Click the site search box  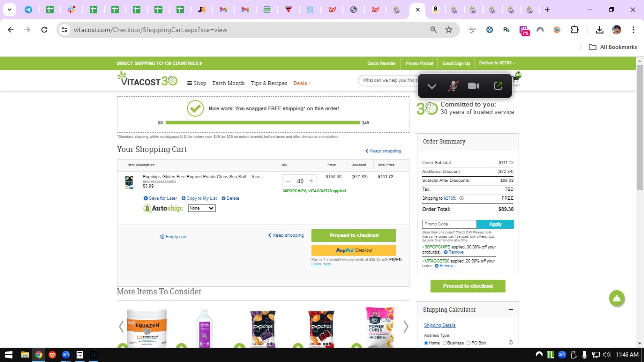click(x=387, y=80)
